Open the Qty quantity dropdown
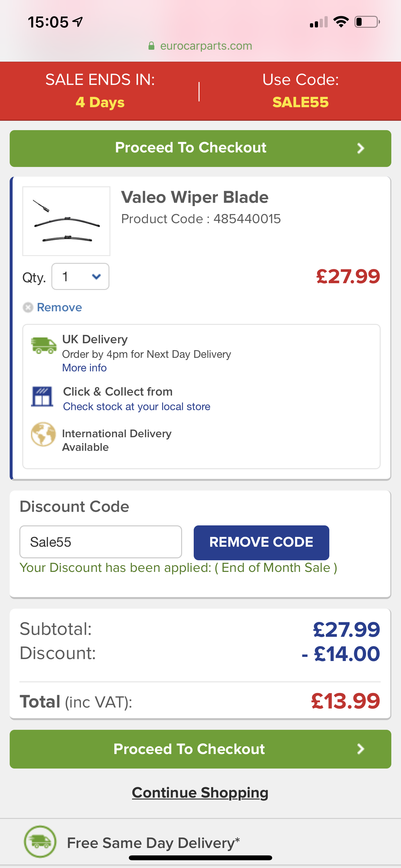 coord(80,277)
